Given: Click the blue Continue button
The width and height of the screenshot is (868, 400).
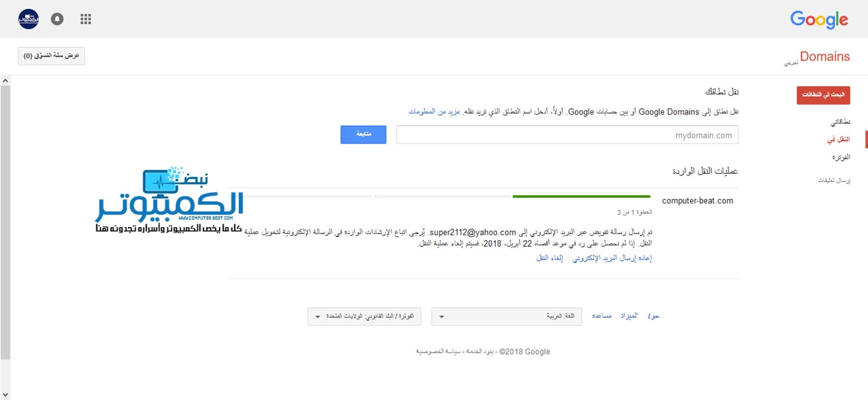Looking at the screenshot, I should [363, 134].
